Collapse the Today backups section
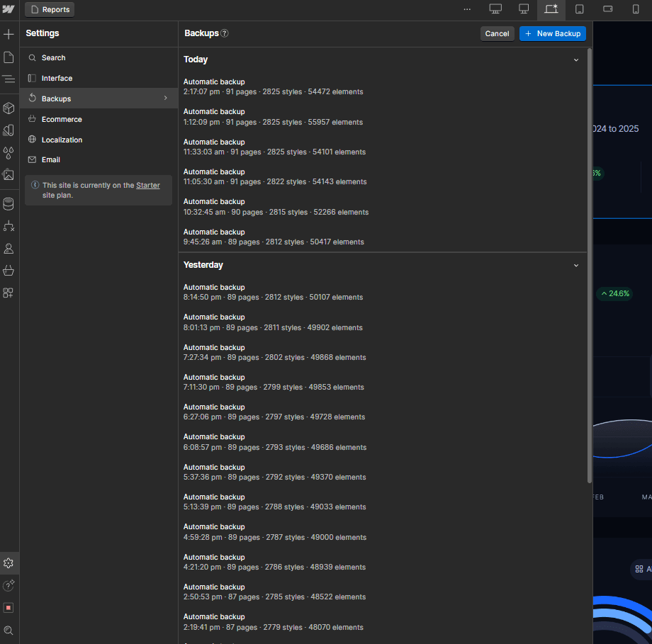652x644 pixels. coord(576,60)
